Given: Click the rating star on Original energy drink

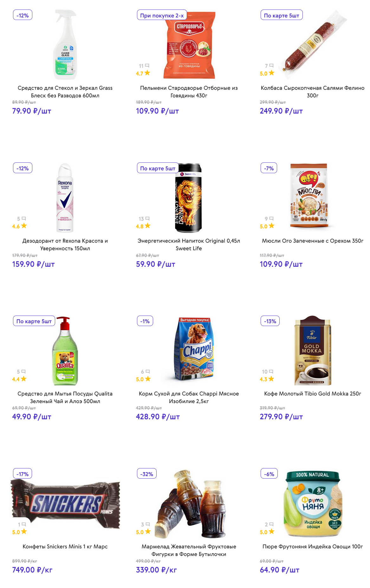Looking at the screenshot, I should point(147,226).
